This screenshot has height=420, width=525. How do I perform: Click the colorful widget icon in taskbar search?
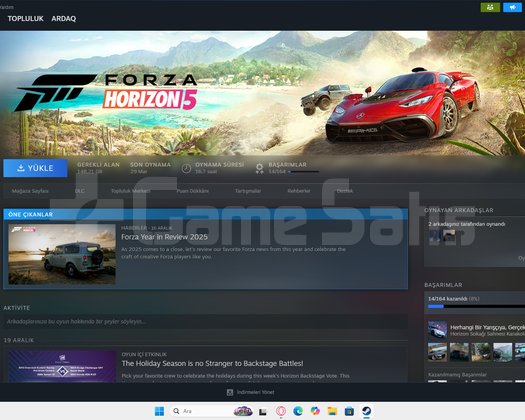point(243,411)
